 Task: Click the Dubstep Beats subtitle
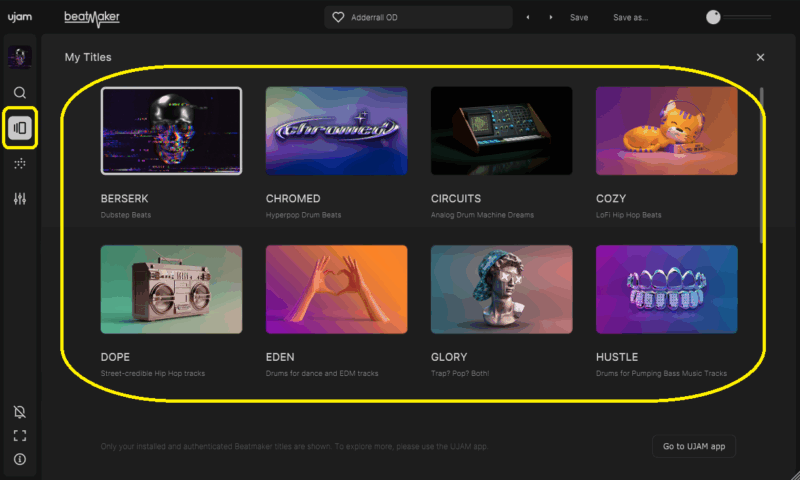[x=126, y=215]
